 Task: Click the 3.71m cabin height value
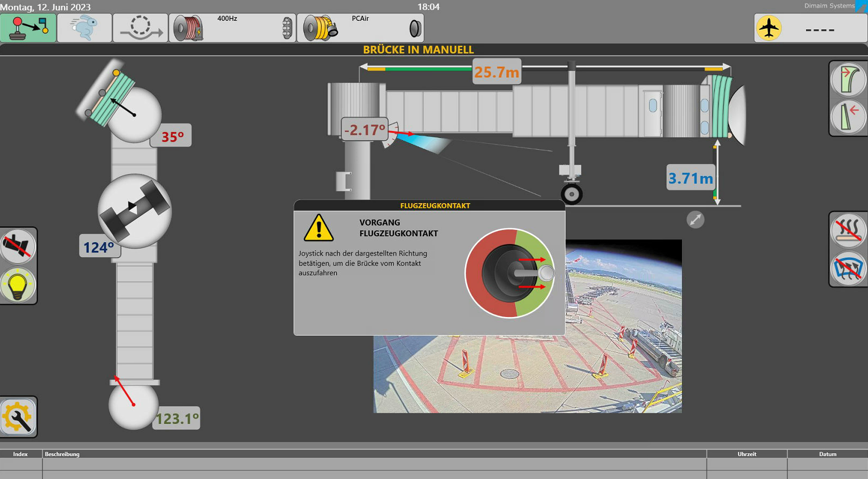(691, 178)
